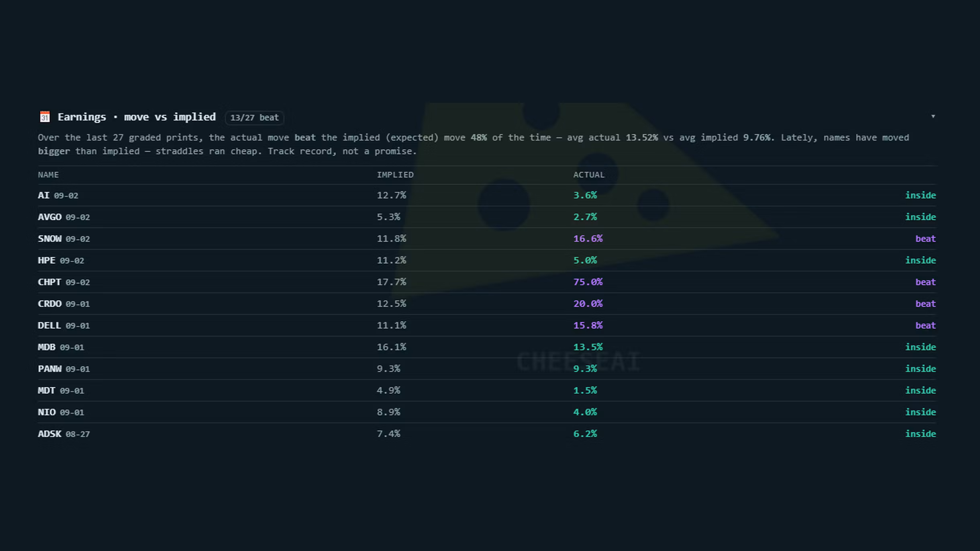Click the PANW 09-01 ticker name
980x551 pixels.
click(x=64, y=369)
